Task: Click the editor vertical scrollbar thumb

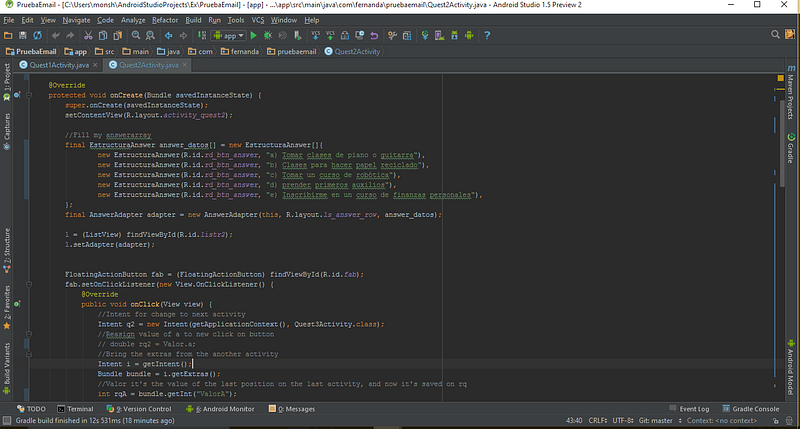Action: click(x=782, y=144)
